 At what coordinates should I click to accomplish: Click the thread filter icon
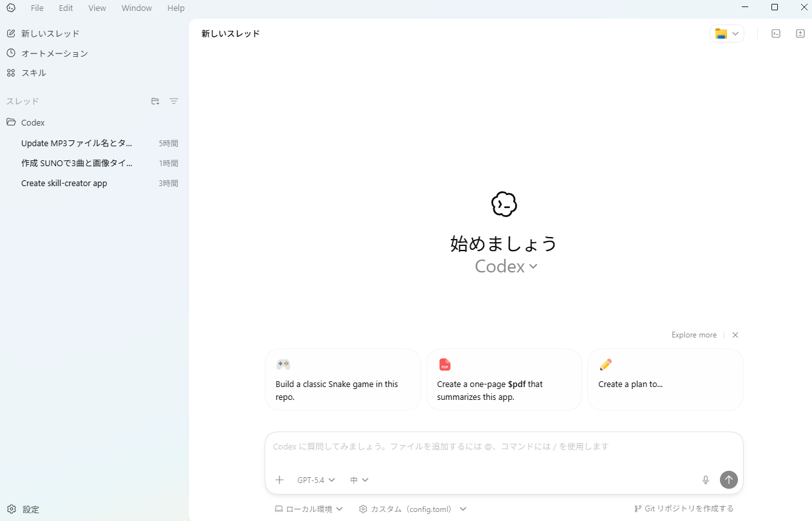[173, 101]
